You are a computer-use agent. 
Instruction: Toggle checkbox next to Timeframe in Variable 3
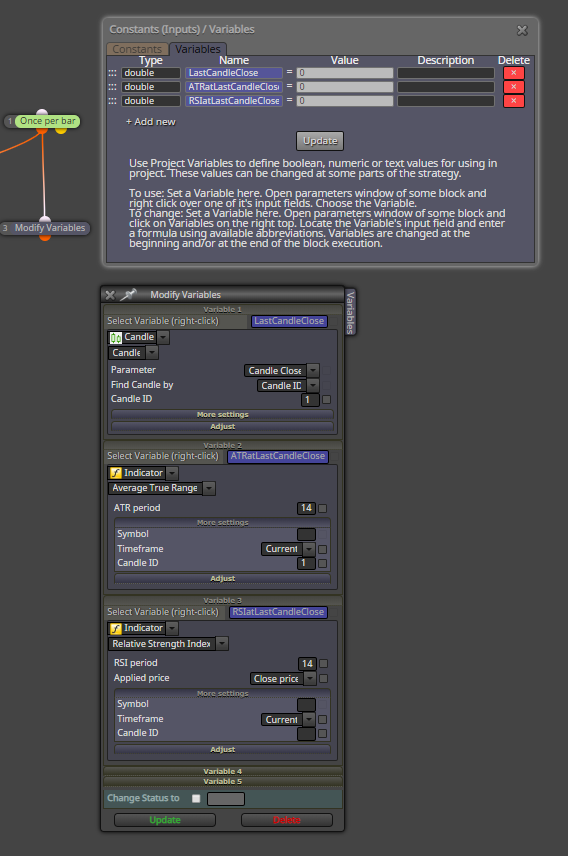point(322,720)
